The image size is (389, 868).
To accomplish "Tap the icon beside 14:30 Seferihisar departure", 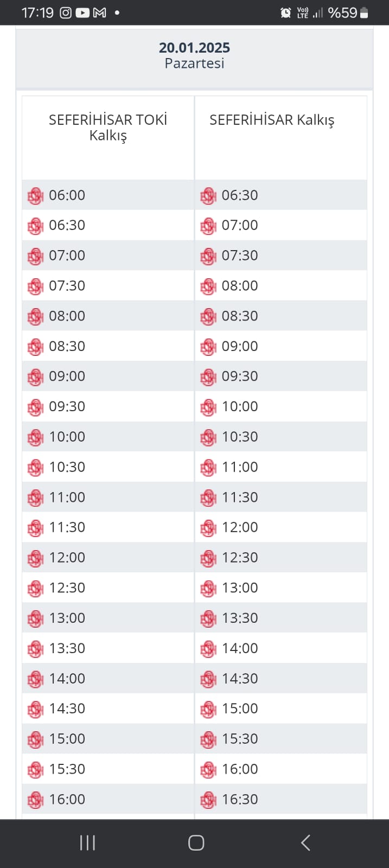I will tap(208, 679).
